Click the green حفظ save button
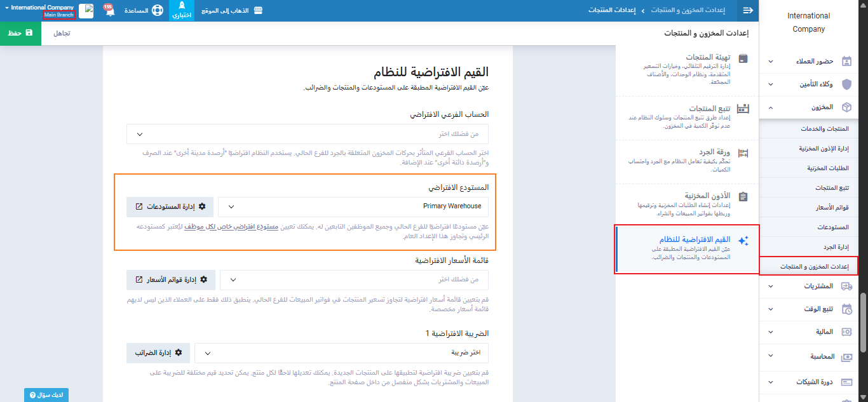Viewport: 868px width, 402px height. (x=20, y=32)
